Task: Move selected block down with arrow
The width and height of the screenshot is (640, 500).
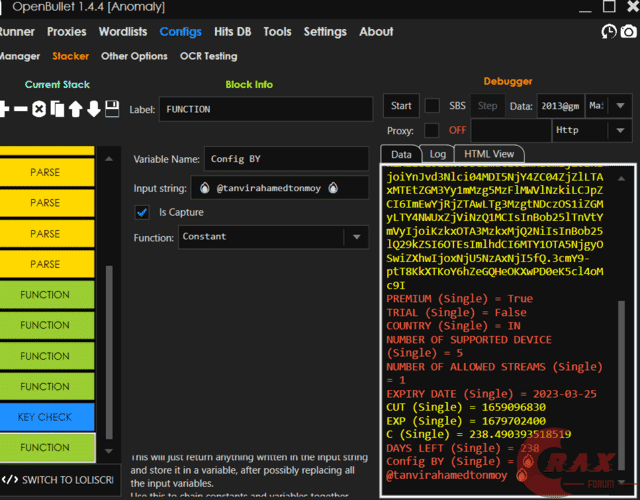Action: pyautogui.click(x=93, y=108)
